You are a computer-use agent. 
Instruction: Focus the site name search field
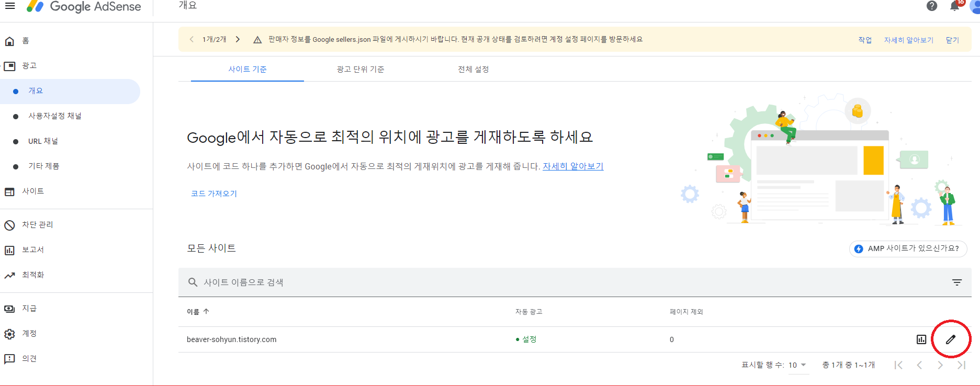575,282
